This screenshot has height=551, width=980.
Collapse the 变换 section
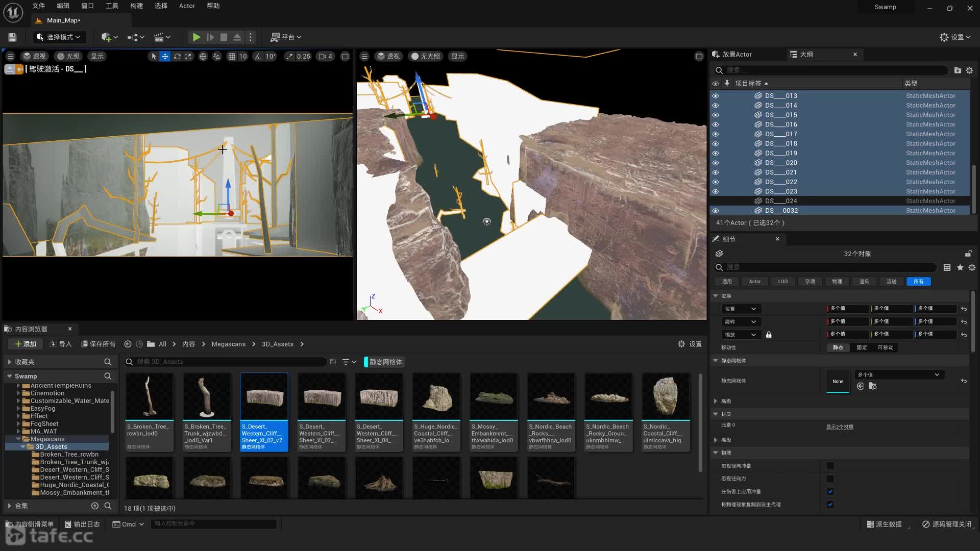(716, 296)
